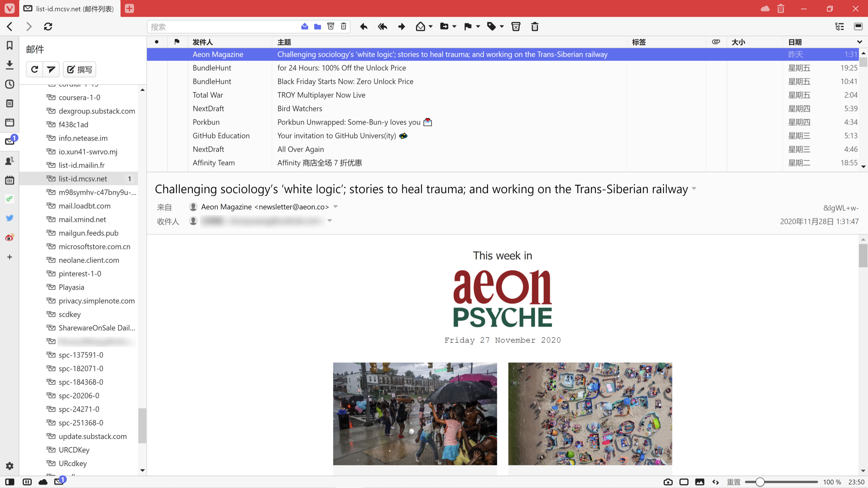Image resolution: width=868 pixels, height=488 pixels.
Task: Open the Weibo web panel in sidebar
Action: point(9,238)
